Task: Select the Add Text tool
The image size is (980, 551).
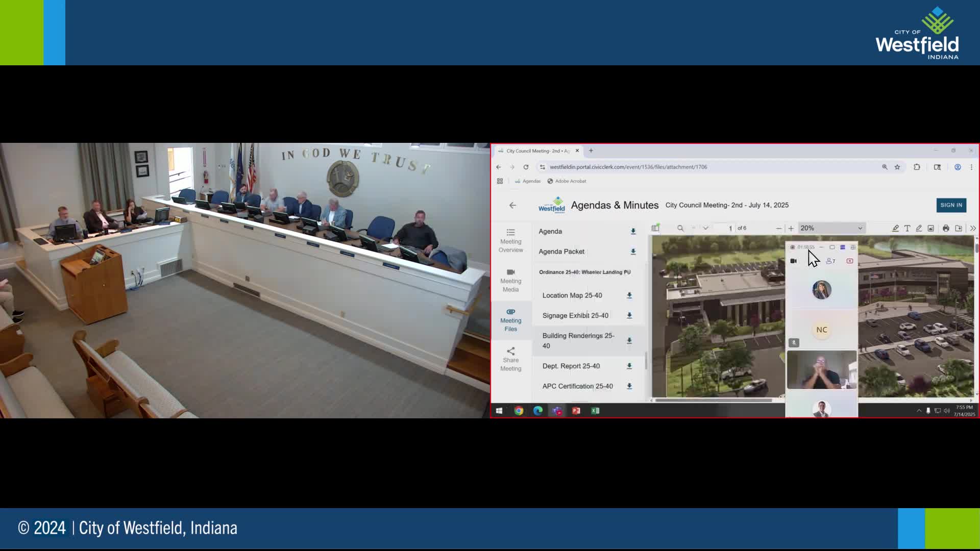Action: tap(907, 228)
